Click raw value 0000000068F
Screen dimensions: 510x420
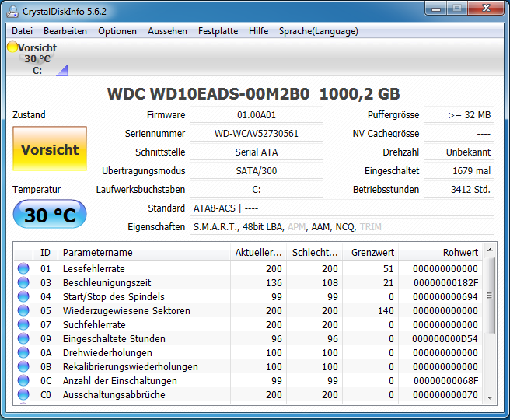tap(446, 380)
